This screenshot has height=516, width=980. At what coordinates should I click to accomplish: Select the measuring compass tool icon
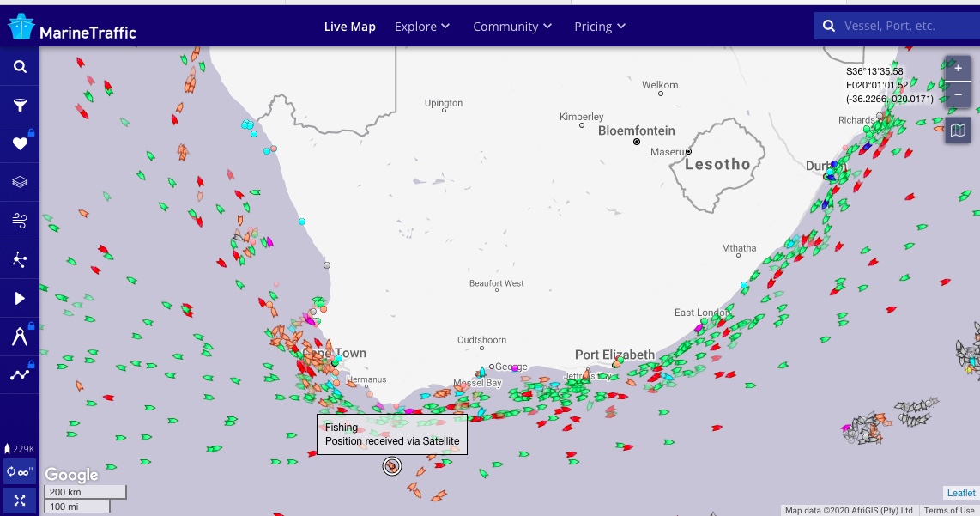coord(20,336)
